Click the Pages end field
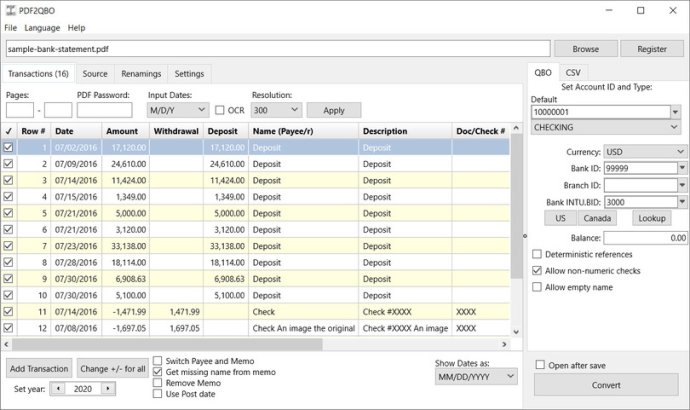 point(58,110)
